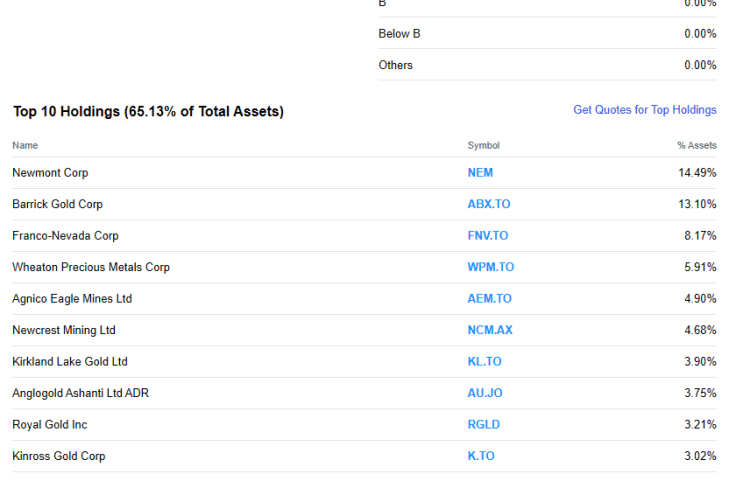Select the RGLD ticker link
Screen dimensions: 736x488
point(483,425)
